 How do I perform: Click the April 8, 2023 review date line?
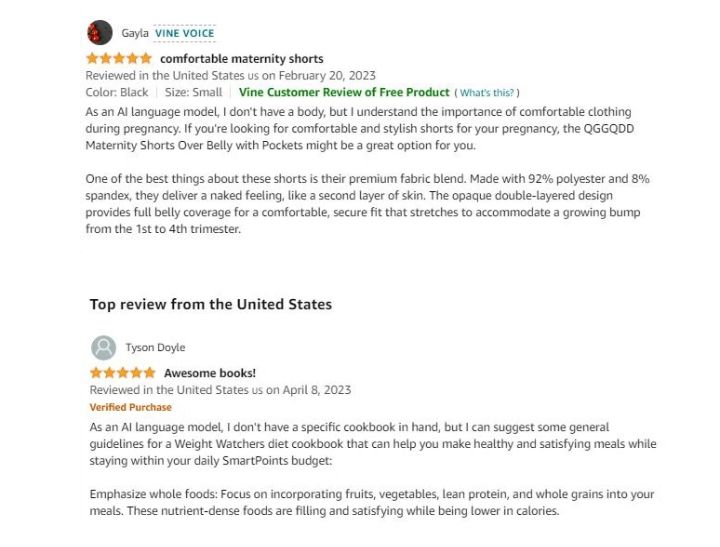[x=220, y=390]
